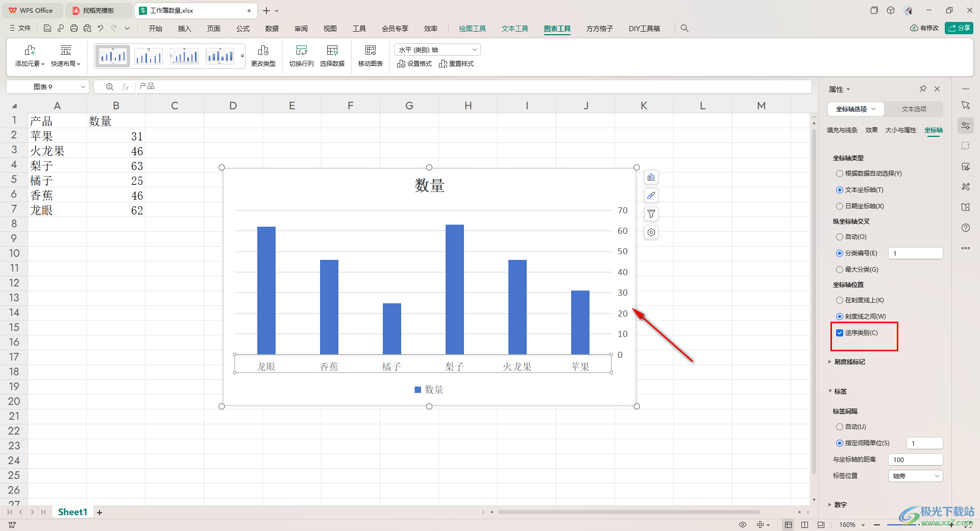The height and width of the screenshot is (531, 980).
Task: Click the eye protection icon in status bar
Action: coord(743,525)
